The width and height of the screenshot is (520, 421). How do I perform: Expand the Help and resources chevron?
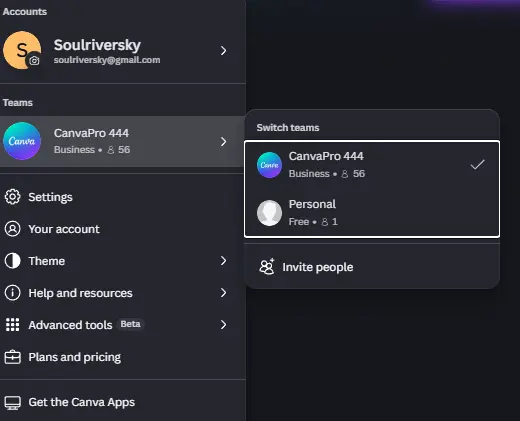[223, 293]
